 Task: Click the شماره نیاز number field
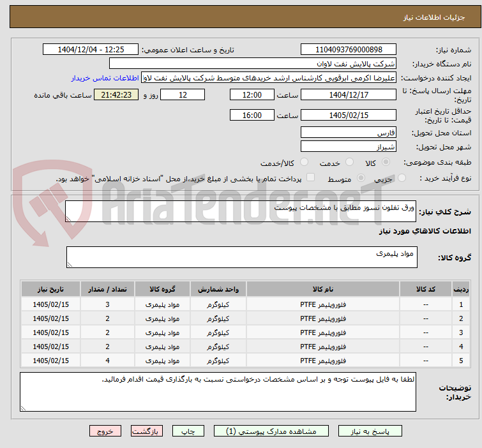[x=349, y=50]
